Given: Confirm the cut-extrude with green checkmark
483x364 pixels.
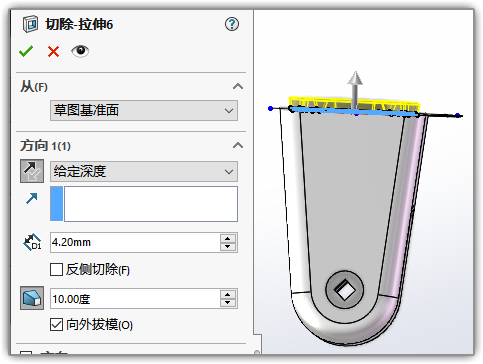Looking at the screenshot, I should [x=26, y=51].
